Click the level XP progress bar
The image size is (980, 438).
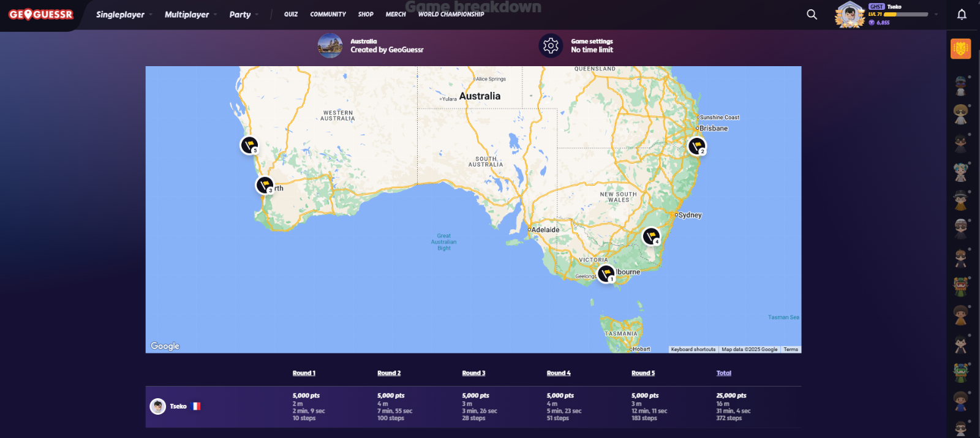pos(906,14)
